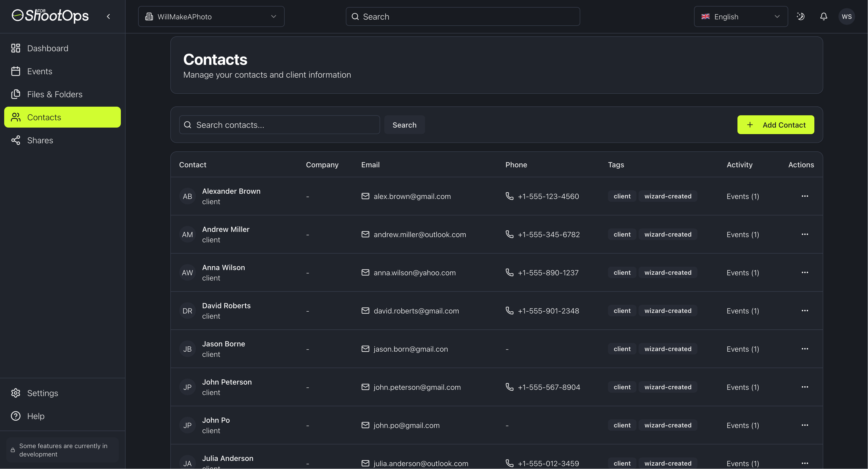Click the Add Contact button
This screenshot has width=868, height=469.
775,125
